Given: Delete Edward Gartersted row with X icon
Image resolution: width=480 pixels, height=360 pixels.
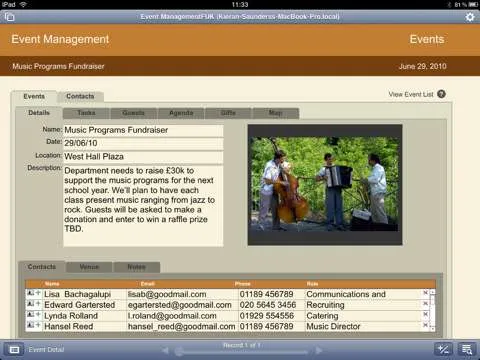Looking at the screenshot, I should point(425,304).
